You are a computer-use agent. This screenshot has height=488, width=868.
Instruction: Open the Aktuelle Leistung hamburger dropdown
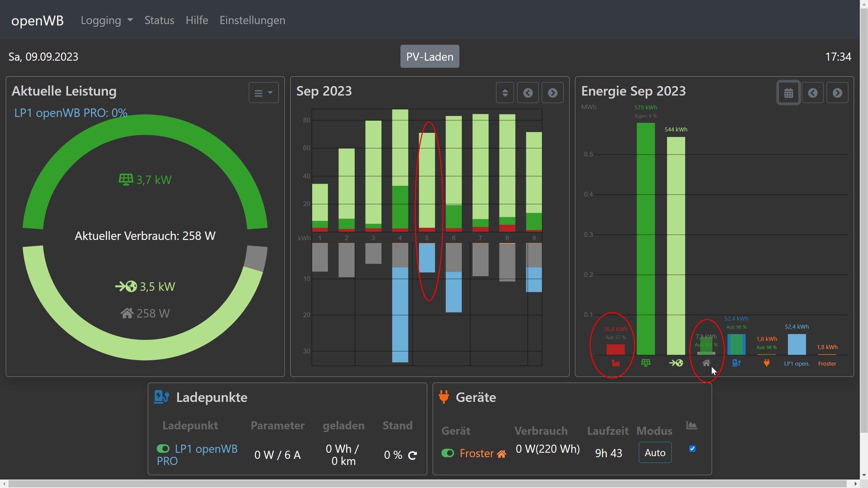263,93
